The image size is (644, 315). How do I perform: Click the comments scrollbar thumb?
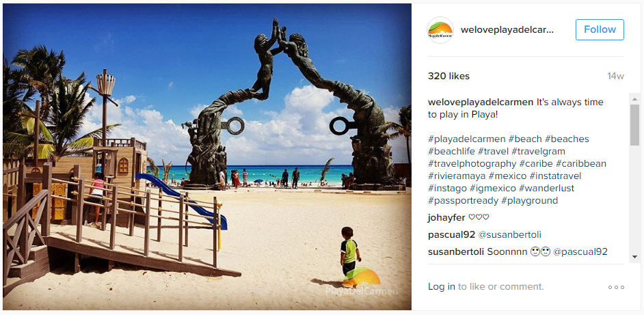click(x=634, y=125)
